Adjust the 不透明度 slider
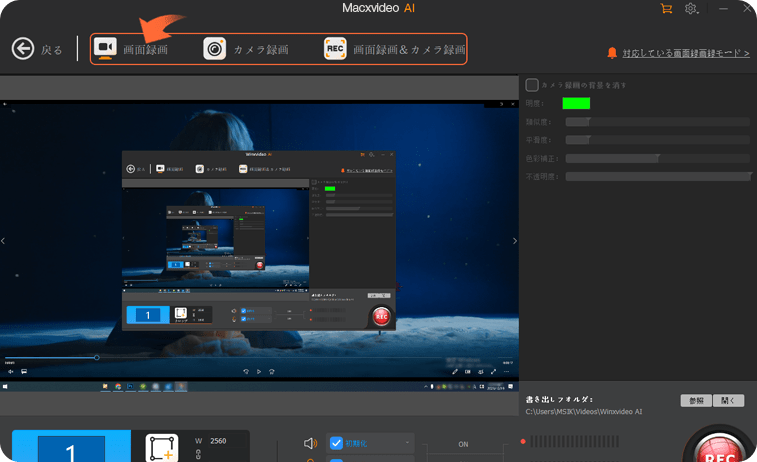The width and height of the screenshot is (757, 462). coord(657,177)
